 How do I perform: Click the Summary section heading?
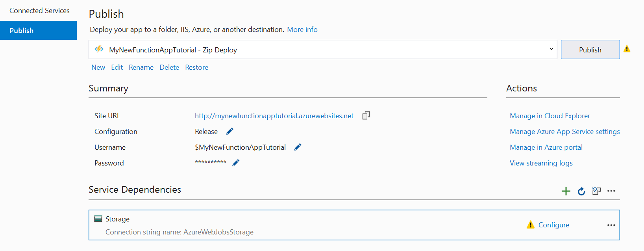pos(108,89)
